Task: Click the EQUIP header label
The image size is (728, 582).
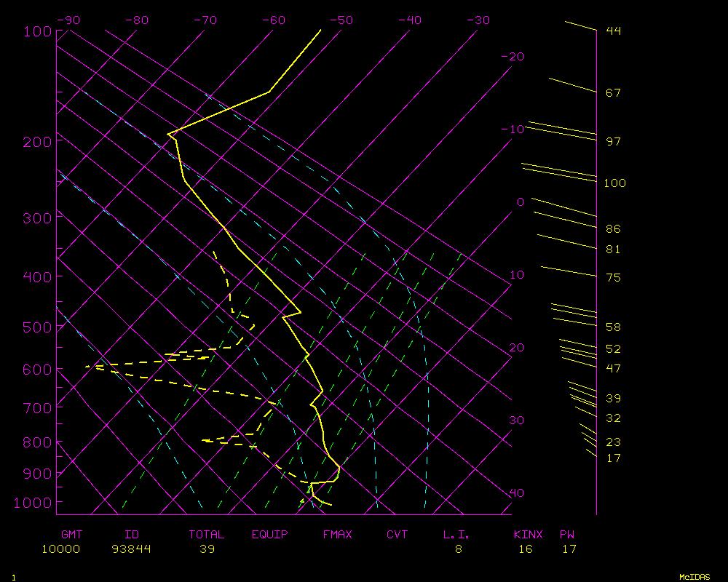Action: click(x=270, y=535)
